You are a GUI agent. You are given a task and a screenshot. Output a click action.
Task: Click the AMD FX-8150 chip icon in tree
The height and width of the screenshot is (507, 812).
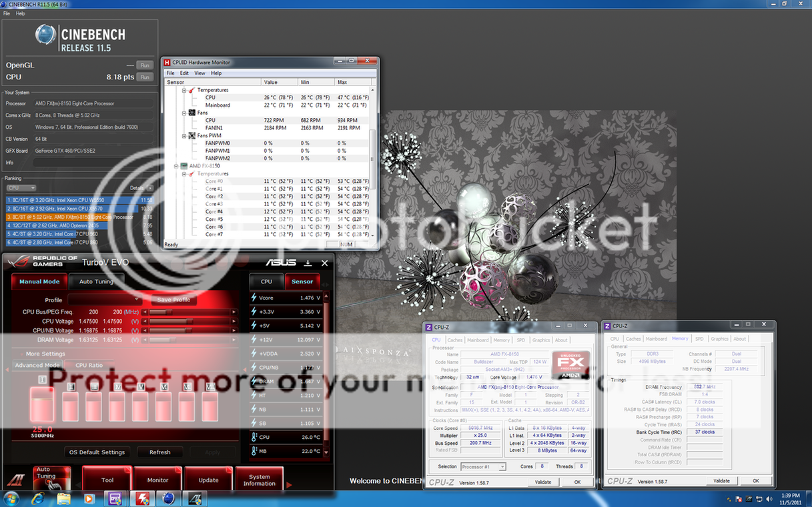[184, 165]
